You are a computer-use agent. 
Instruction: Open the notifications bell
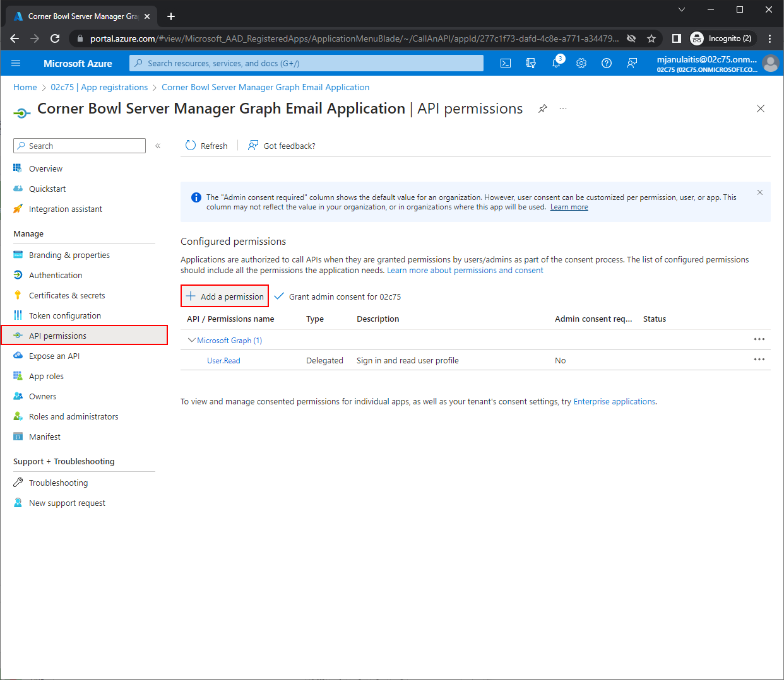[x=556, y=63]
